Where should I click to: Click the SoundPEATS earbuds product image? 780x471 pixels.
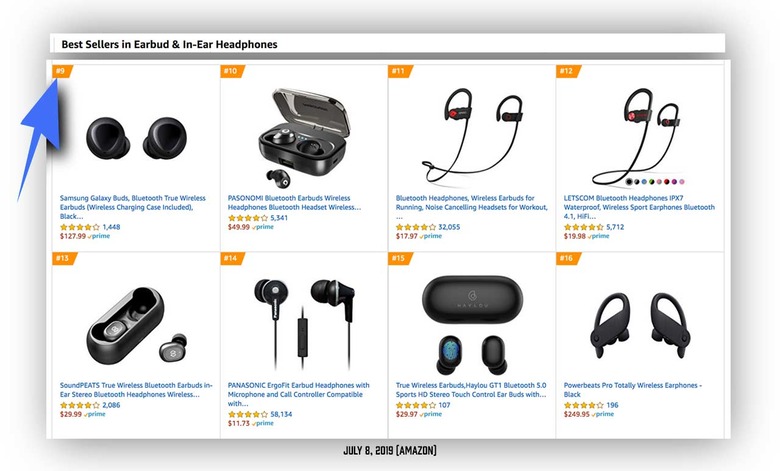click(x=136, y=325)
